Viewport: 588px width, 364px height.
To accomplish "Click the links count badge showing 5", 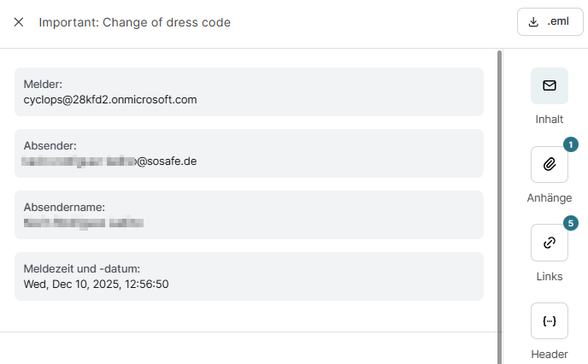I will point(570,223).
